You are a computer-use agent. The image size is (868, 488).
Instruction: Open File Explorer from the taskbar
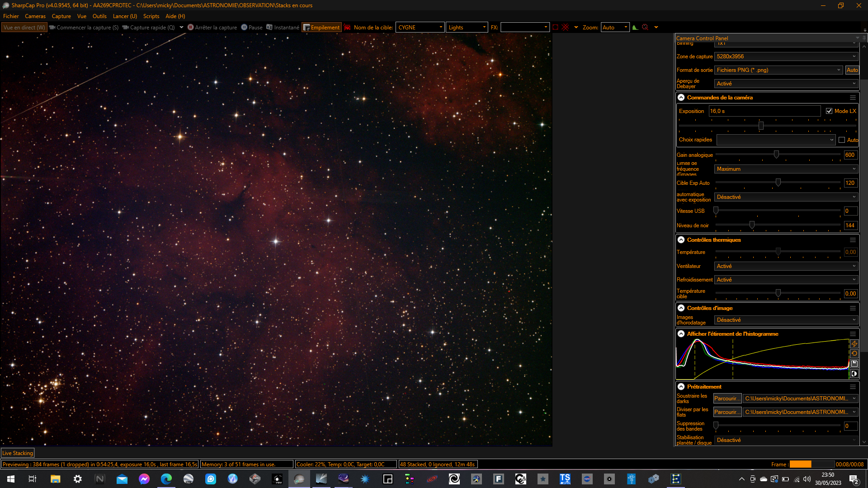point(55,479)
